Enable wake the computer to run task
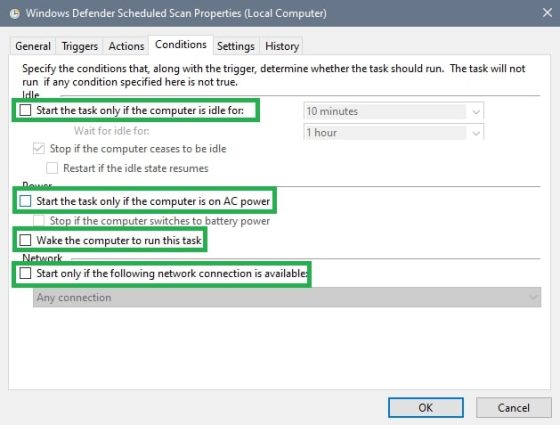 click(x=25, y=240)
